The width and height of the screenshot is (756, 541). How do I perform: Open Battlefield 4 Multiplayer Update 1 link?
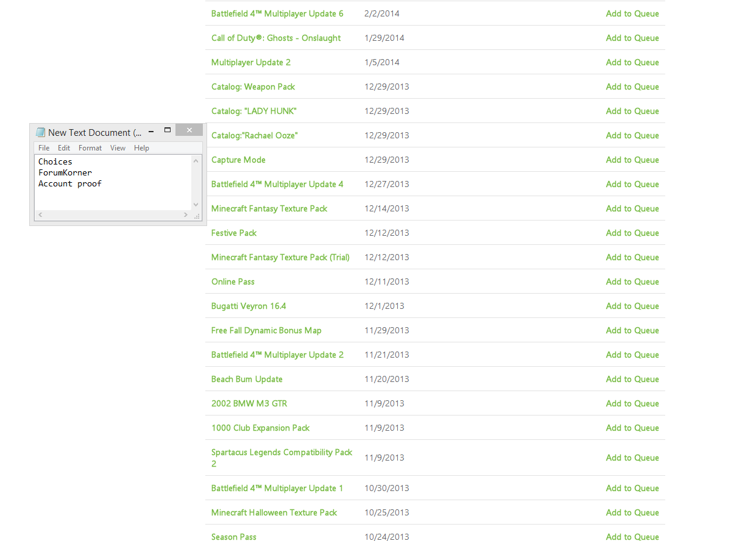(x=277, y=488)
